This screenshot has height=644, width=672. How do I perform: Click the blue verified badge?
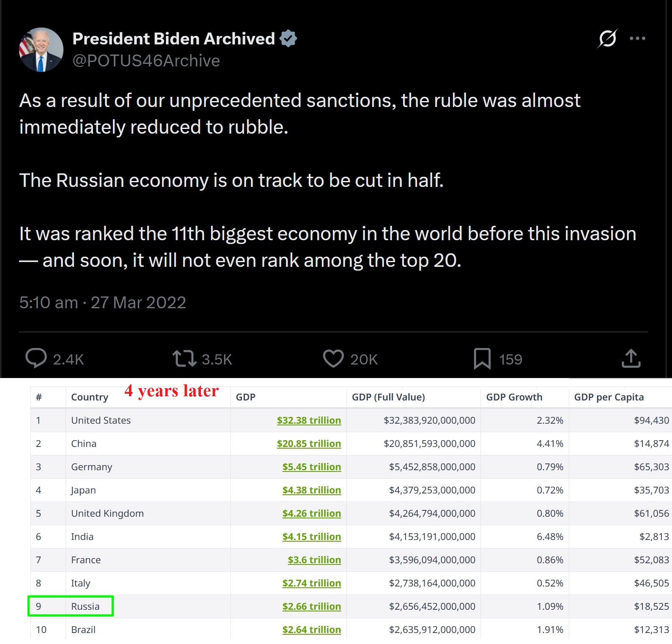pos(288,38)
